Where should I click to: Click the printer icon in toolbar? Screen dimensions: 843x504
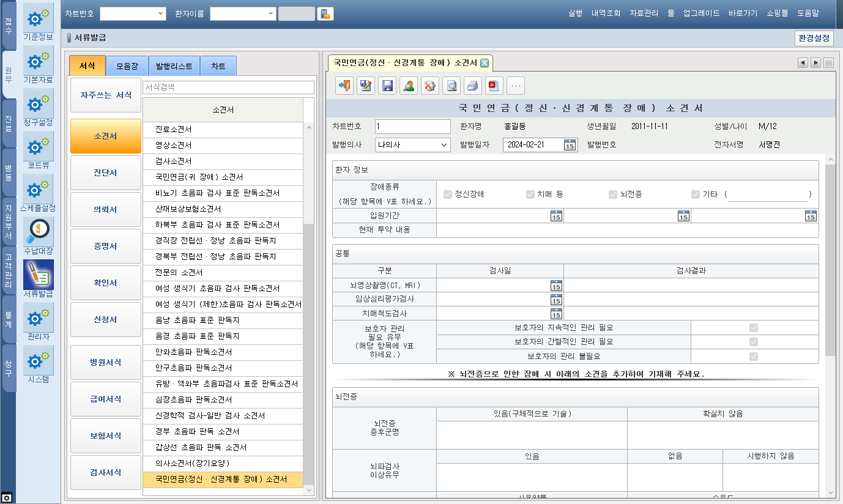coord(472,86)
